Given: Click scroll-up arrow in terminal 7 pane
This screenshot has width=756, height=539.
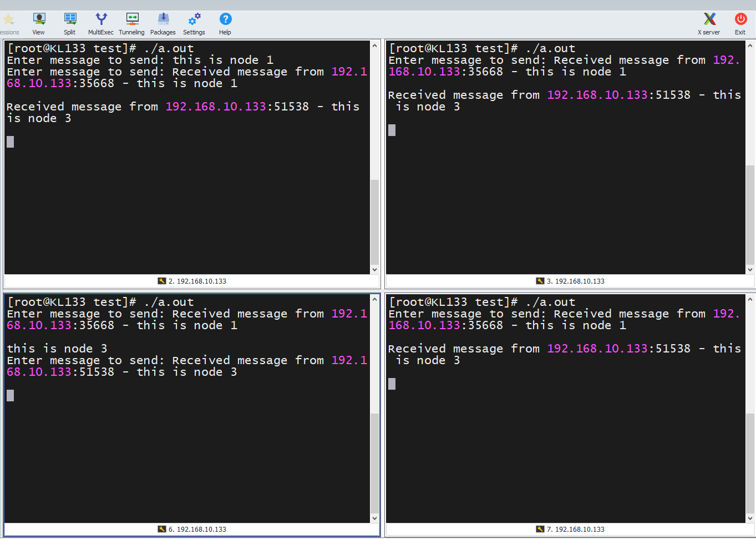Looking at the screenshot, I should pyautogui.click(x=750, y=299).
